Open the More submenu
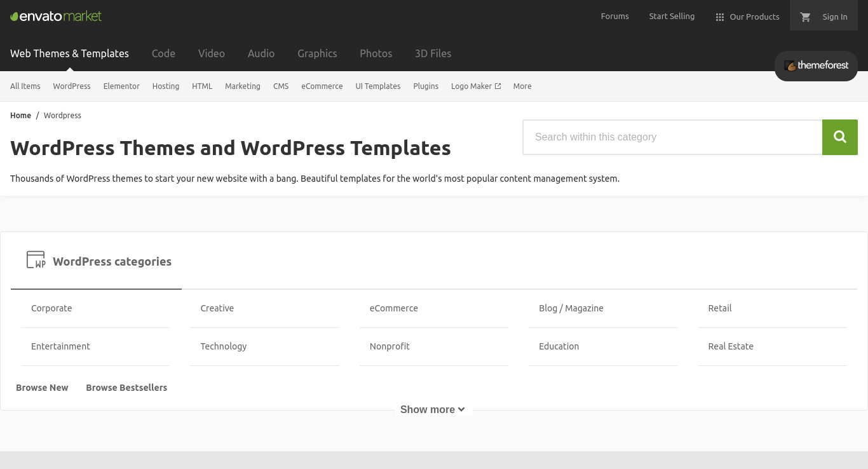The image size is (868, 469). click(522, 86)
